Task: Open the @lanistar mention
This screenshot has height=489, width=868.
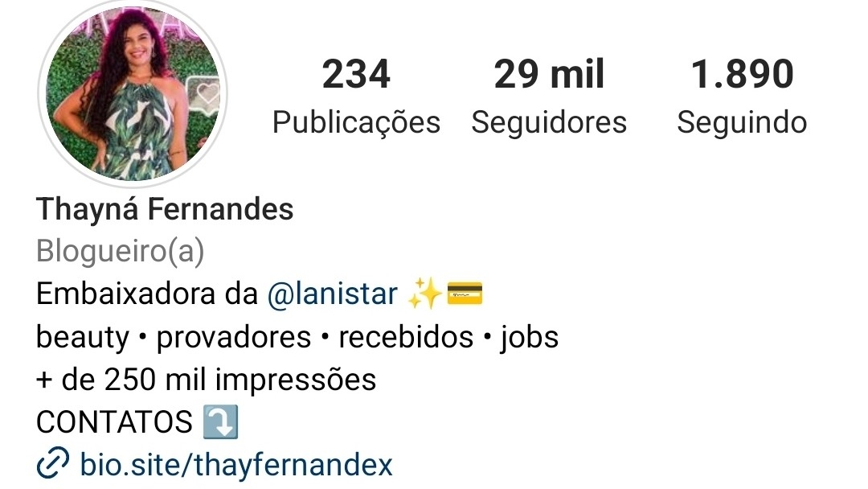Action: coord(332,294)
